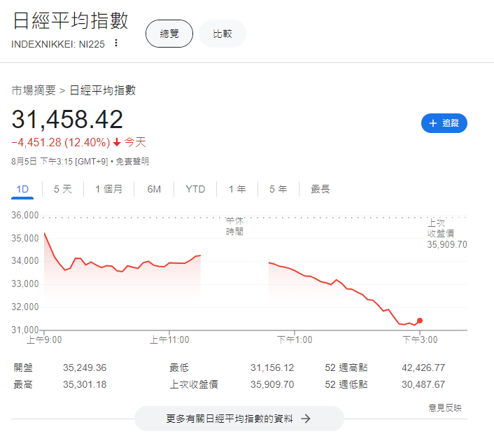The height and width of the screenshot is (448, 494).
Task: Select the 1D time range tab
Action: [22, 189]
